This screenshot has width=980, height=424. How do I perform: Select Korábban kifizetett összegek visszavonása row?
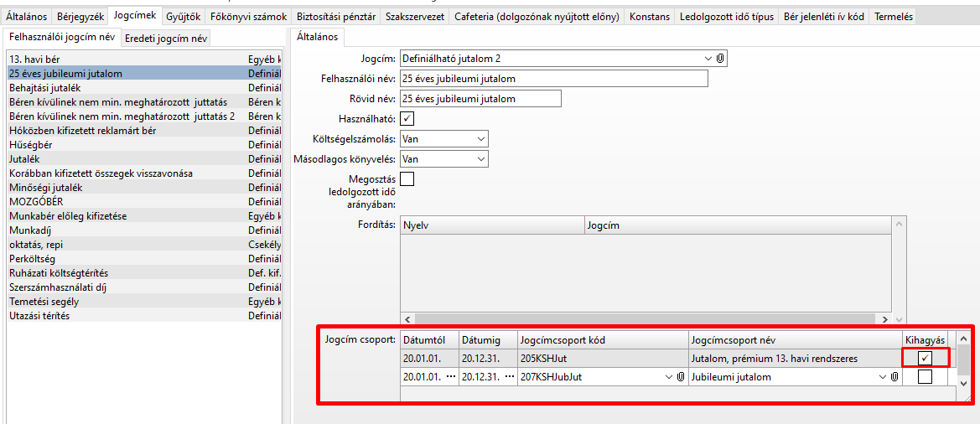click(x=143, y=173)
